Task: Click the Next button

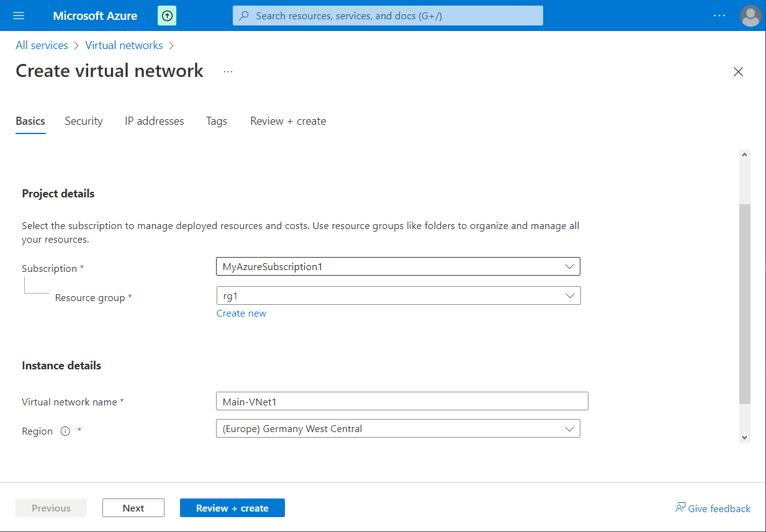Action: 133,508
